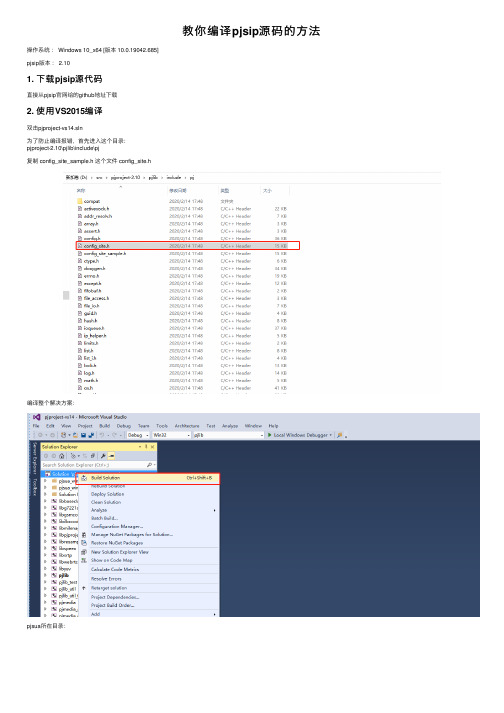Viewport: 504px width, 713px height.
Task: Click the Visual Studio logo in title bar
Action: click(37, 417)
